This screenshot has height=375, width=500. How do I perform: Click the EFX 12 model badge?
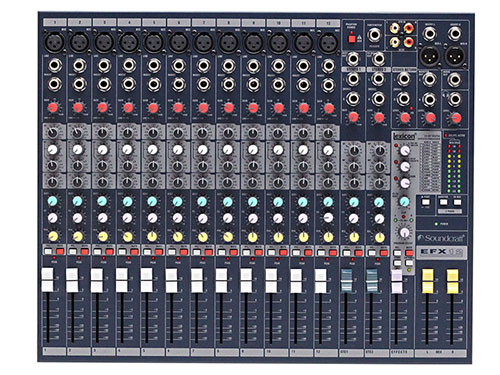(441, 252)
